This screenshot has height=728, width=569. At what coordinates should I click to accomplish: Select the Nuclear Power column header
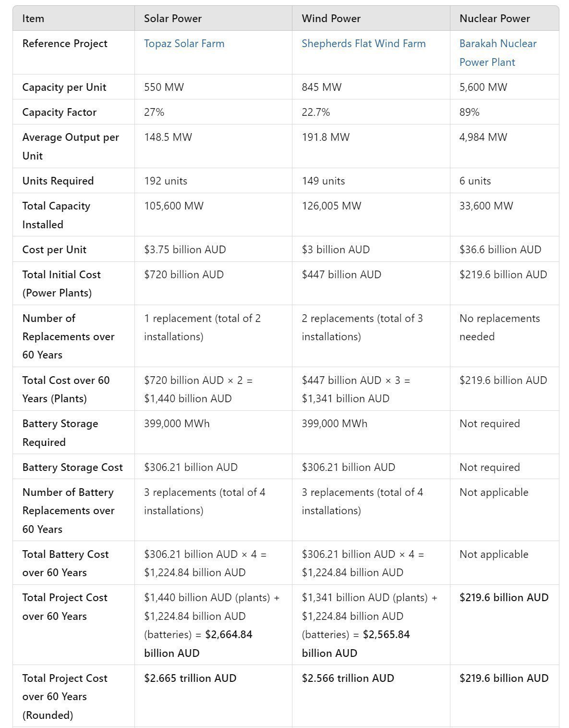pos(495,19)
